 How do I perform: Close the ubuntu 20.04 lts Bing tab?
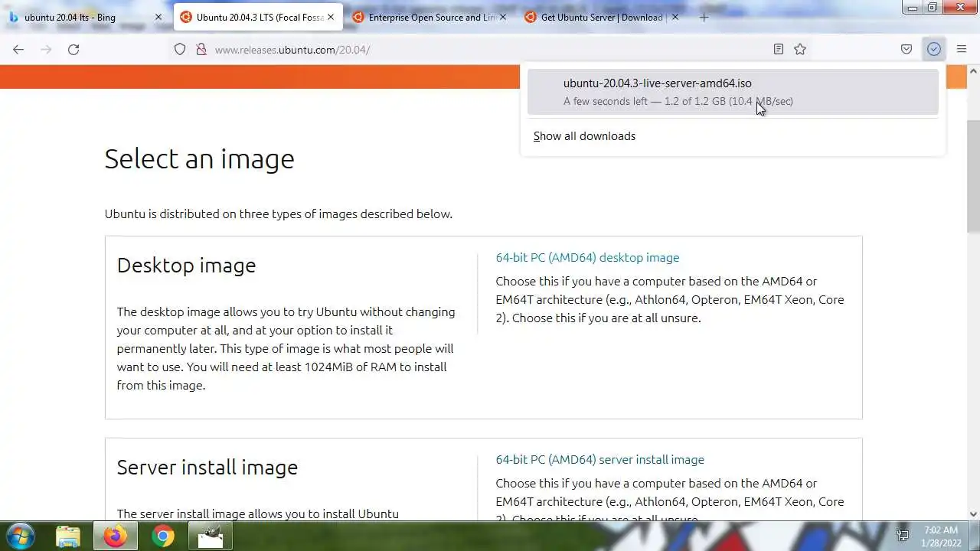pyautogui.click(x=158, y=17)
